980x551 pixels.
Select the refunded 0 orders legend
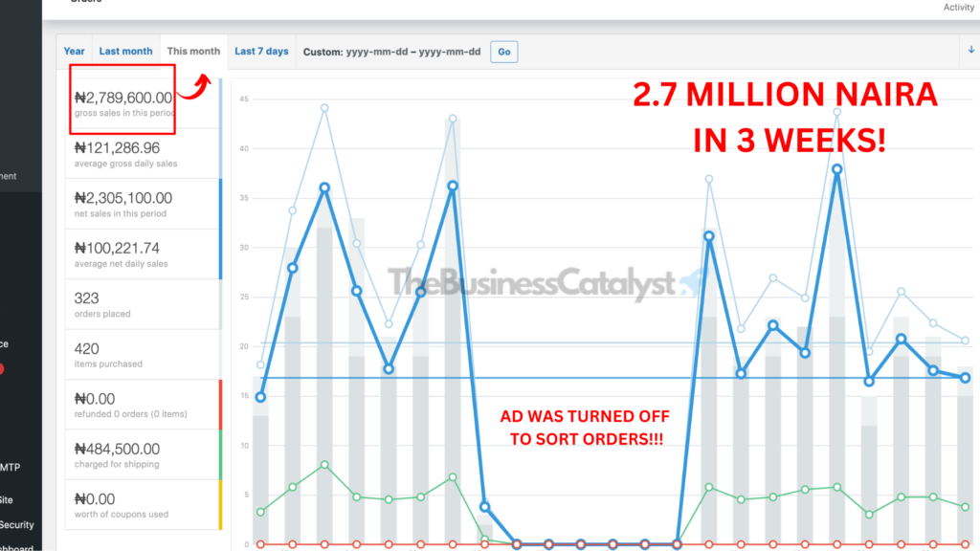tap(144, 405)
